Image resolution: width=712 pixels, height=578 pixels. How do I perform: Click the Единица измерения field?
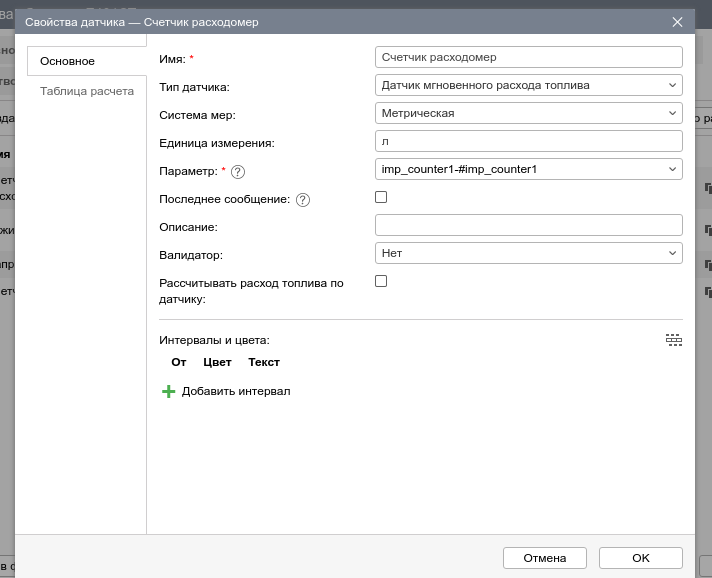[x=528, y=141]
